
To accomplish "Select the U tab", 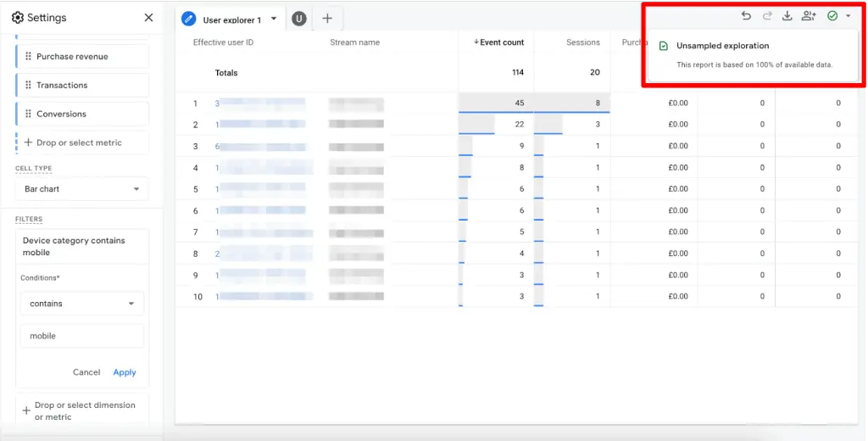I will (298, 19).
